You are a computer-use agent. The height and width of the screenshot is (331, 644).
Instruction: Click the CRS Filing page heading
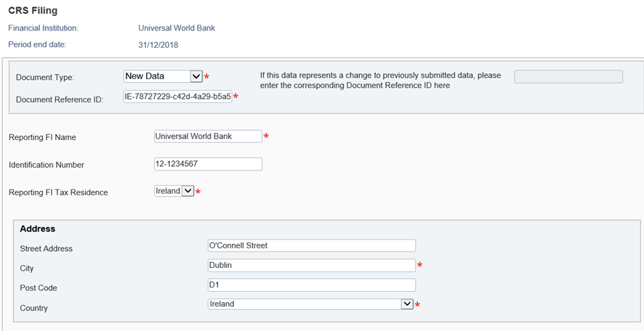click(x=33, y=11)
